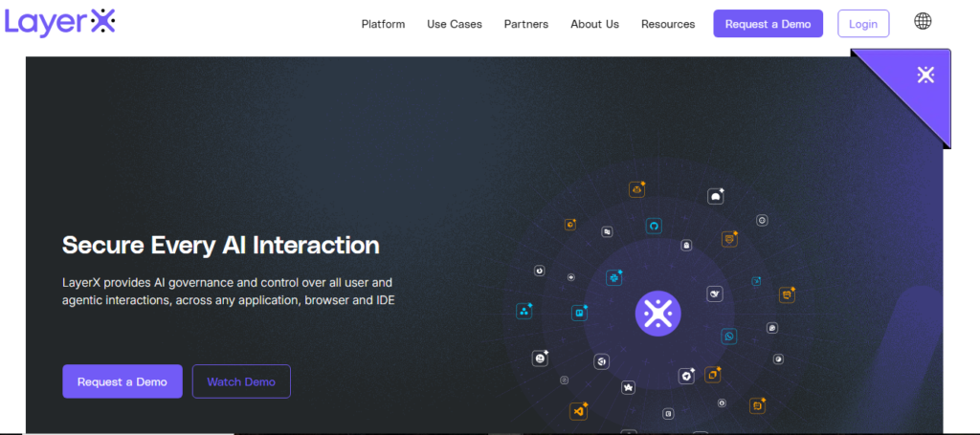
Task: Open the Platform menu
Action: 383,24
